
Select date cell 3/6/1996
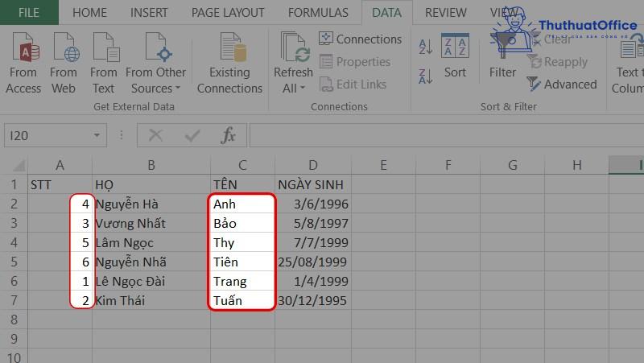(313, 204)
